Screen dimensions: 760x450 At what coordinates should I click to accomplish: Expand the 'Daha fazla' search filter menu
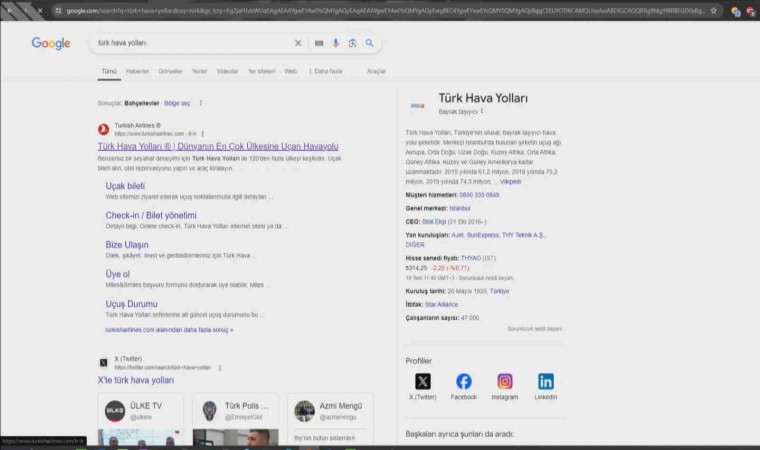tap(328, 72)
